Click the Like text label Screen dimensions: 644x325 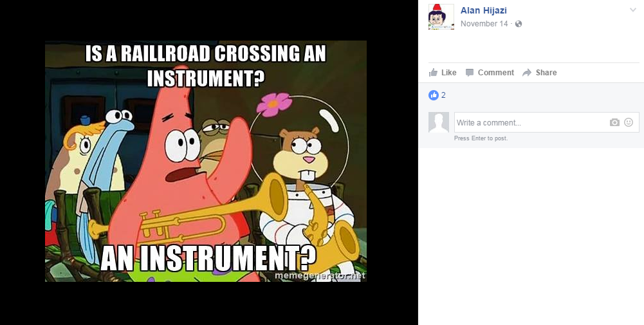click(x=448, y=73)
